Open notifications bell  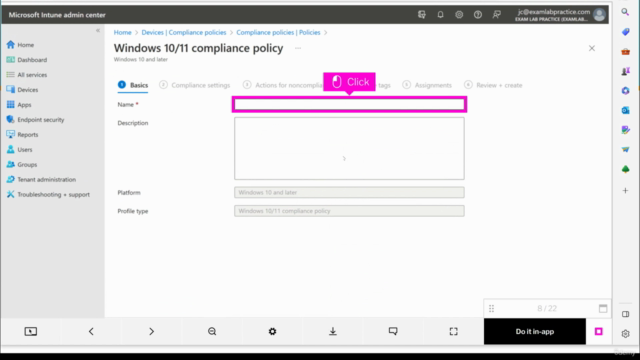point(440,15)
